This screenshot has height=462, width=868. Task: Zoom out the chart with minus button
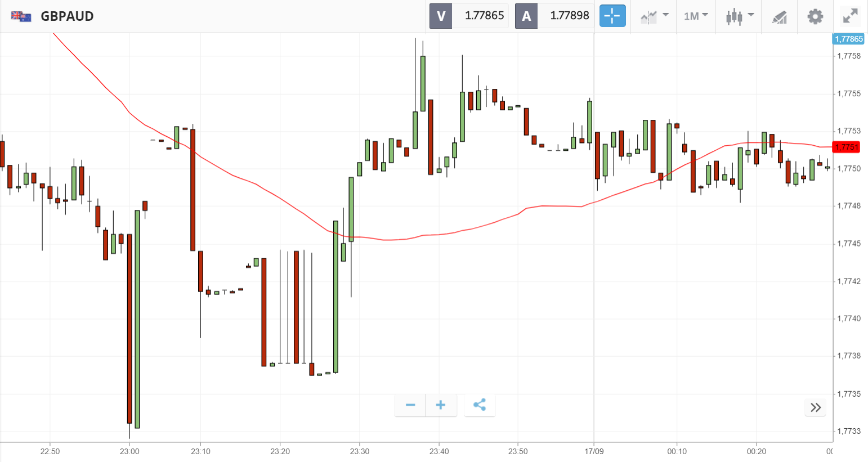pyautogui.click(x=410, y=405)
